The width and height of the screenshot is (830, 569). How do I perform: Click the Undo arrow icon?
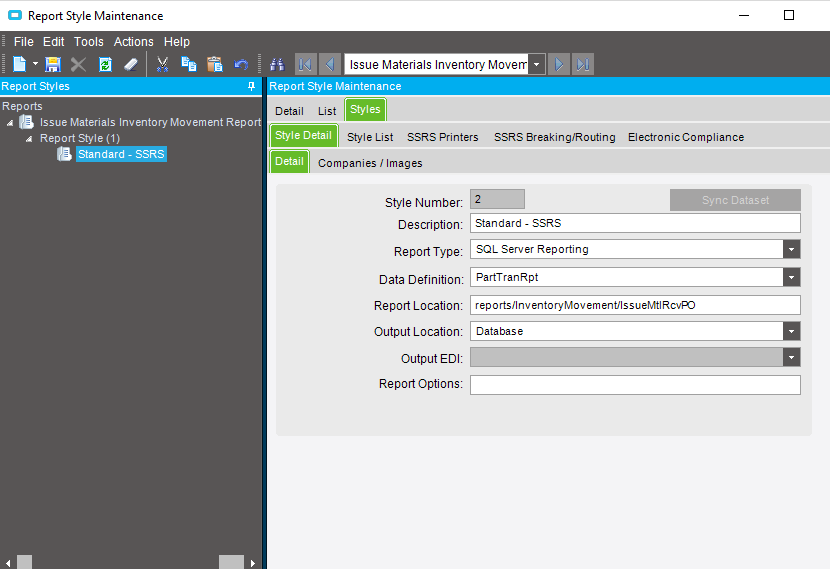241,64
